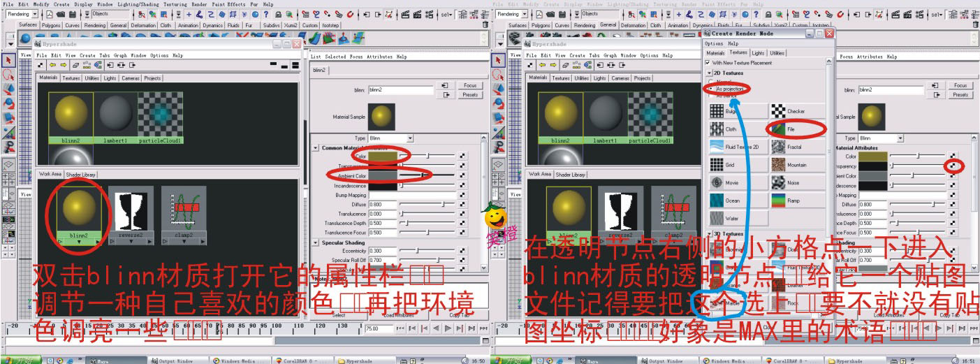The image size is (980, 364).
Task: Toggle With New Texture Placement checkbox
Action: (708, 63)
